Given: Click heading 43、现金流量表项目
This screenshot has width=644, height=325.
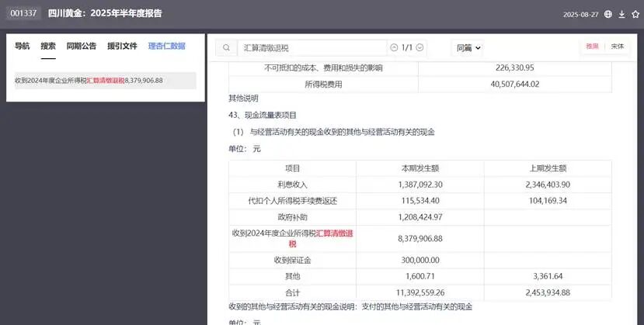Looking at the screenshot, I should click(x=263, y=115).
